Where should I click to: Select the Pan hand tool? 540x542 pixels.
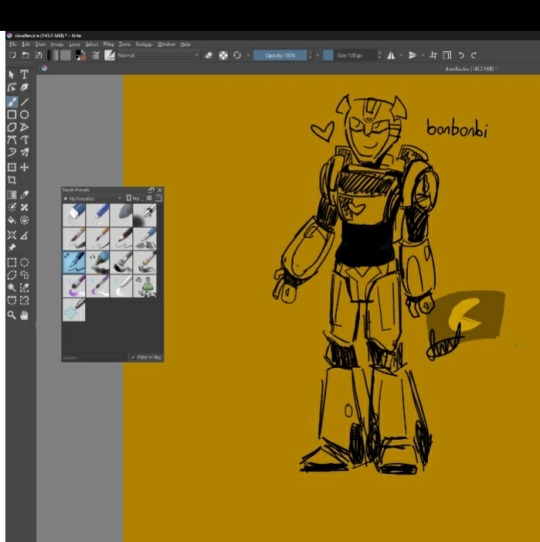(x=24, y=315)
